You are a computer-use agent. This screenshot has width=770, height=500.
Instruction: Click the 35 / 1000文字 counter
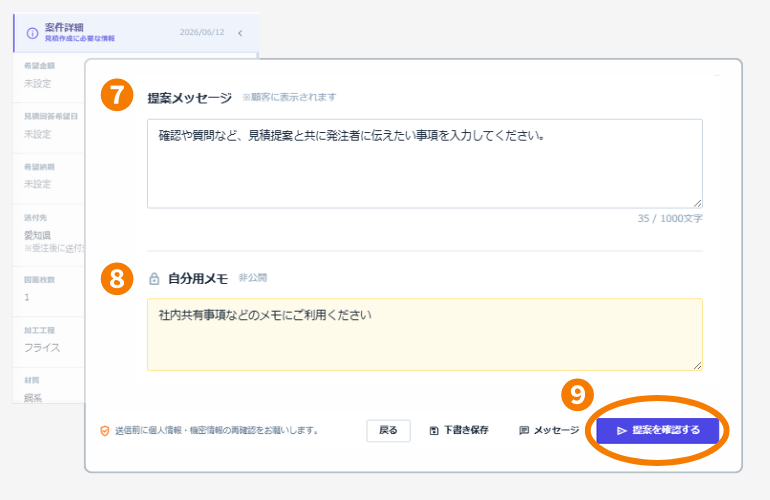(670, 219)
